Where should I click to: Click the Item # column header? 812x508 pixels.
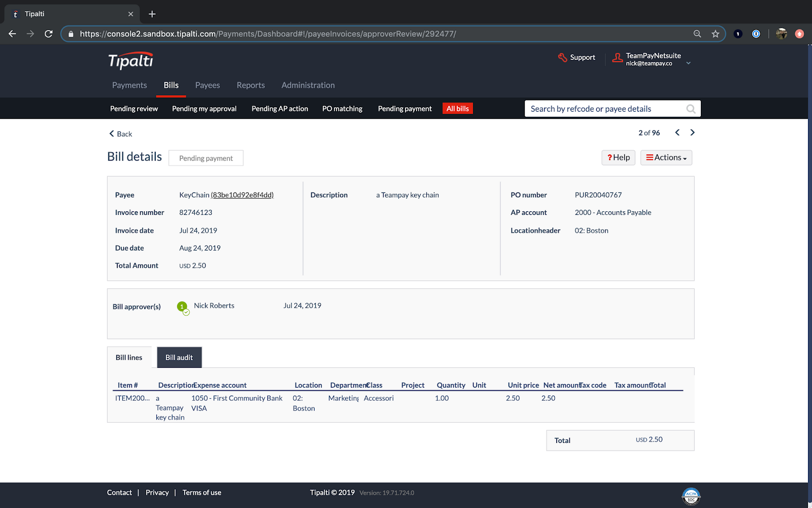(128, 386)
